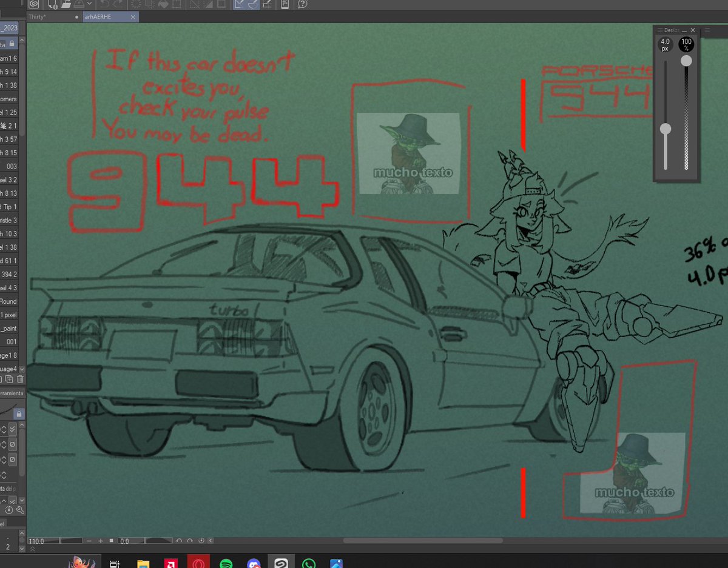Screen dimensions: 728x568
Task: Duplicate the selected sub tool
Action: (x=9, y=379)
